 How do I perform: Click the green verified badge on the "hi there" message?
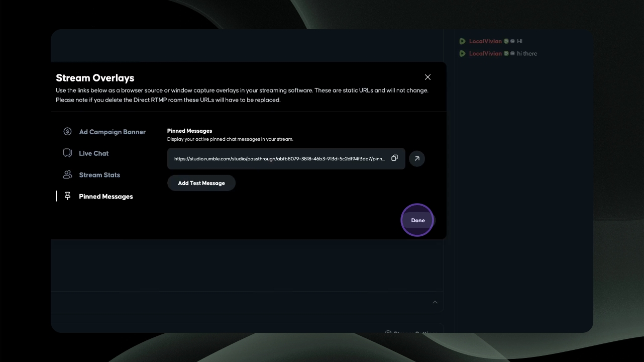506,53
